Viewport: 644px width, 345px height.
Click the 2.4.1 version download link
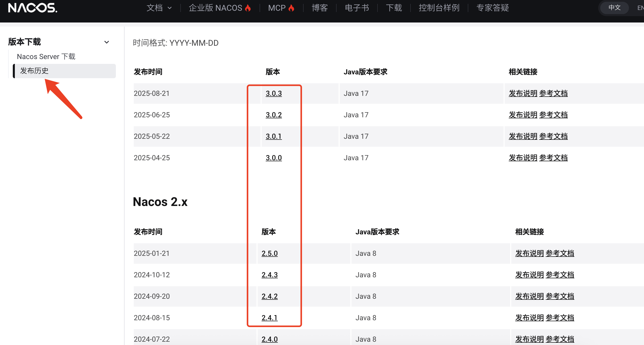[270, 317]
